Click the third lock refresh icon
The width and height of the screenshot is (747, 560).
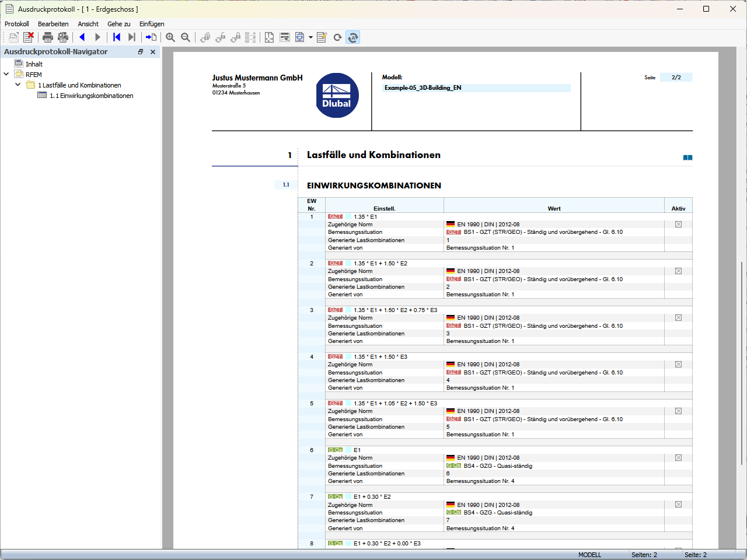tap(235, 37)
